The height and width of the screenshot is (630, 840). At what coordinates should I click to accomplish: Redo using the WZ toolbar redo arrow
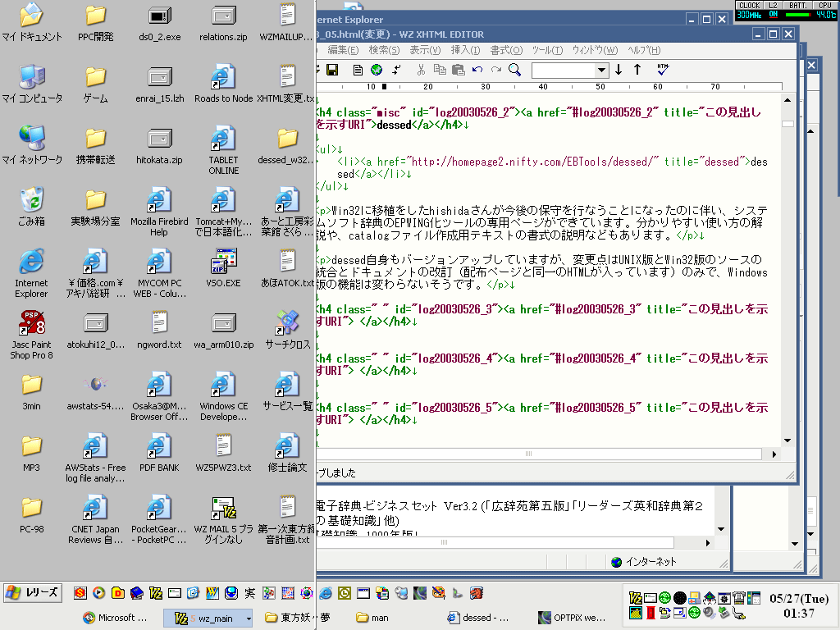(496, 70)
